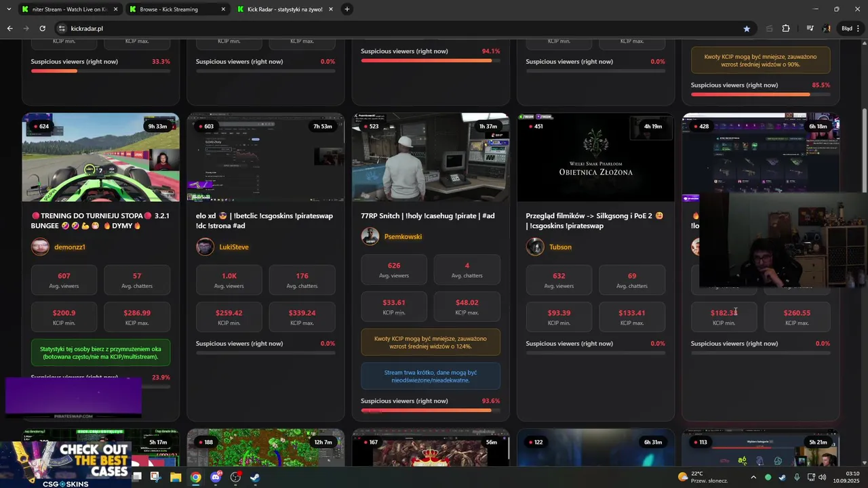Open the 22°C weather widget
This screenshot has width=868, height=488.
703,477
